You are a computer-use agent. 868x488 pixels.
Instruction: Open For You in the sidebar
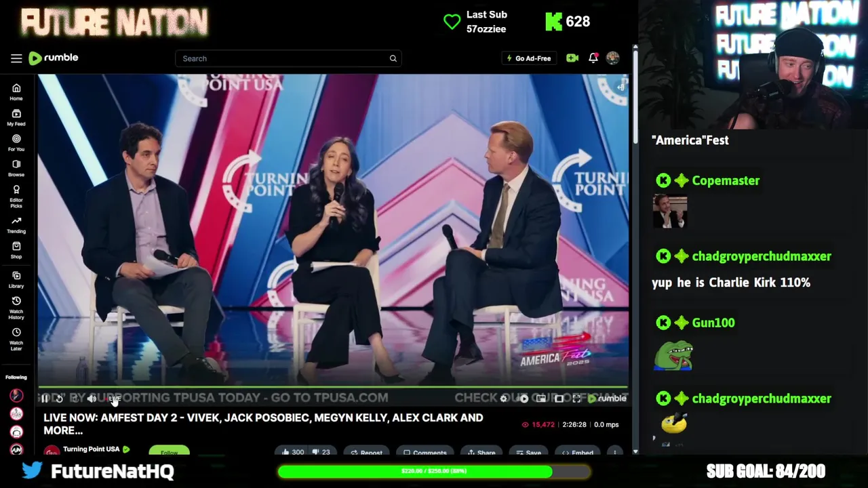click(x=16, y=143)
